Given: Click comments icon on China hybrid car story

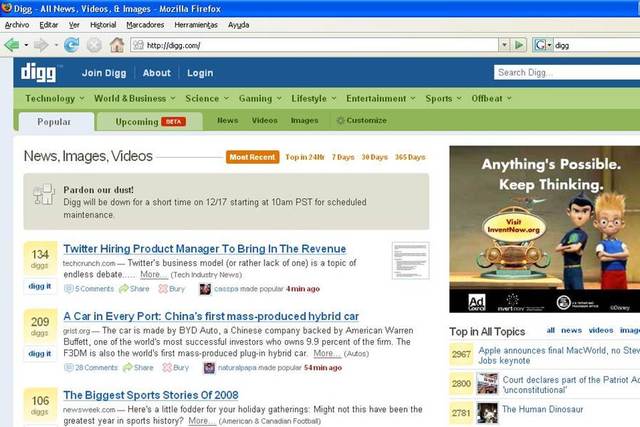Looking at the screenshot, I should click(69, 367).
